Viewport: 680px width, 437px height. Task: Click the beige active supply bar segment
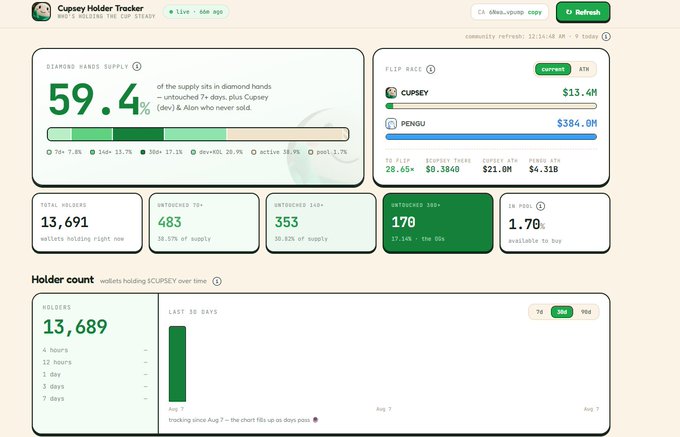[x=284, y=134]
